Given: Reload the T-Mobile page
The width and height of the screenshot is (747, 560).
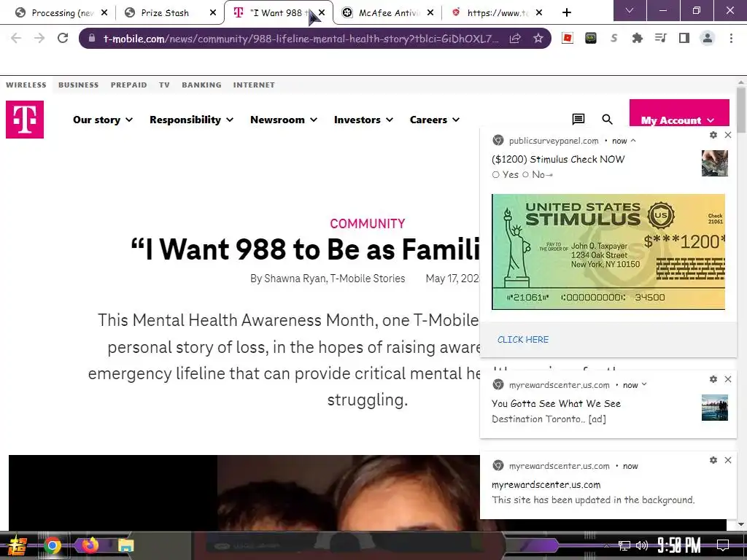Looking at the screenshot, I should pyautogui.click(x=63, y=38).
